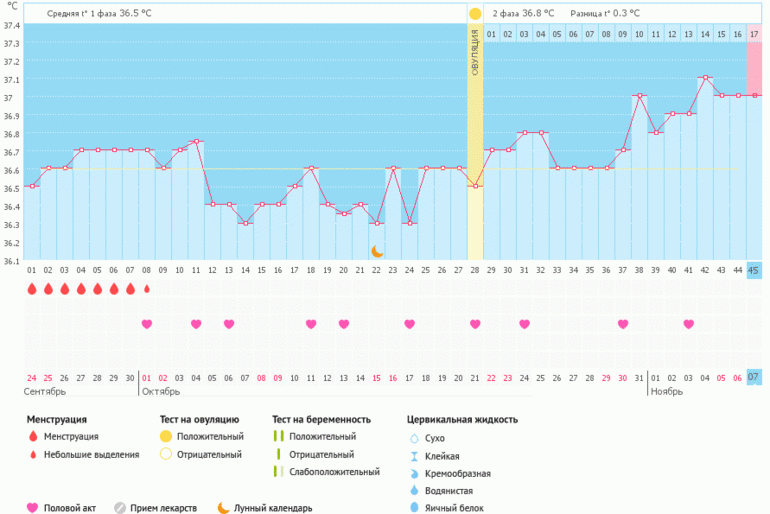The height and width of the screenshot is (514, 770).
Task: Select the empty Отрицательный ovulation test circle
Action: [x=166, y=455]
